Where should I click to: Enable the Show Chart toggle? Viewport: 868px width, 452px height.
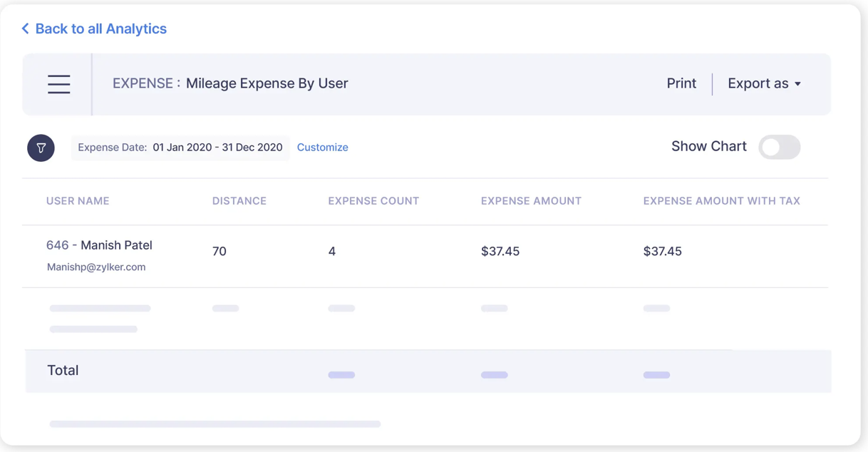click(x=779, y=148)
